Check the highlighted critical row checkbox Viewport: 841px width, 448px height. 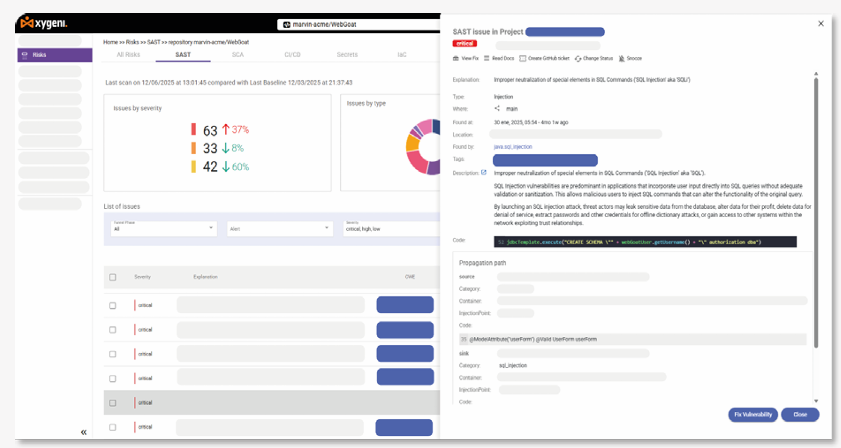point(112,402)
